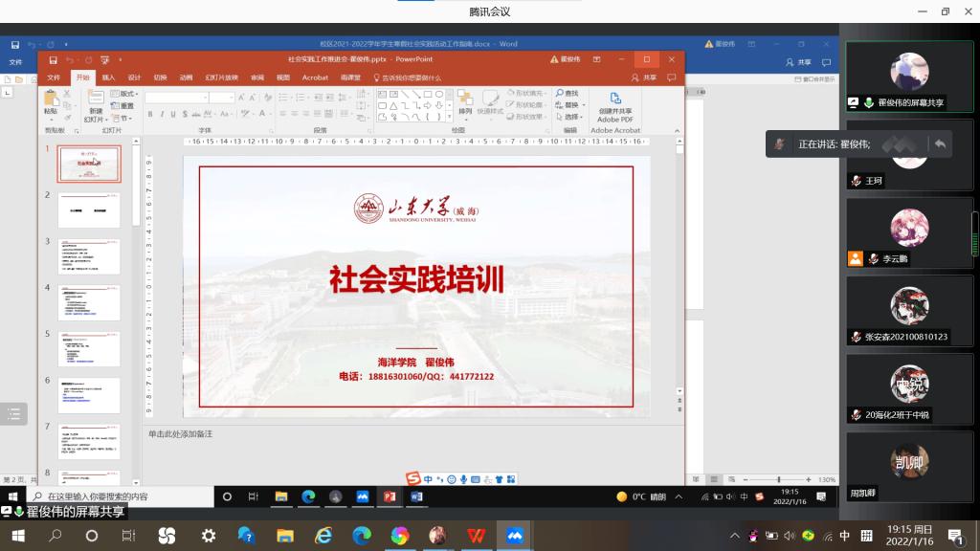Switch to the Design (设计) ribbon tab

coord(134,77)
